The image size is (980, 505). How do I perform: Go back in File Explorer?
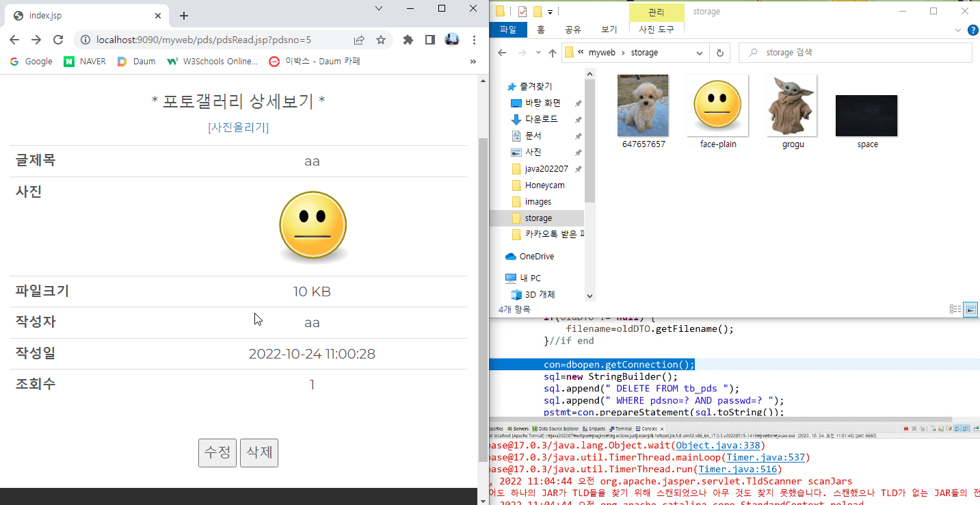502,53
